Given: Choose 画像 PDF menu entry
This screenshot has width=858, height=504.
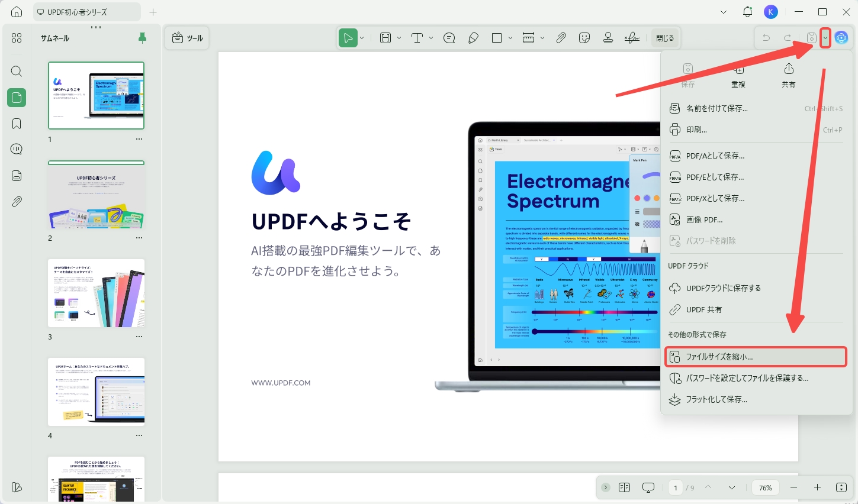Looking at the screenshot, I should (756, 219).
